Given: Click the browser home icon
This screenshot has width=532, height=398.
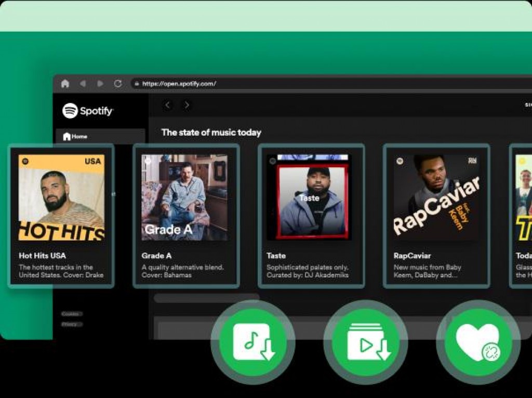Looking at the screenshot, I should click(x=64, y=83).
